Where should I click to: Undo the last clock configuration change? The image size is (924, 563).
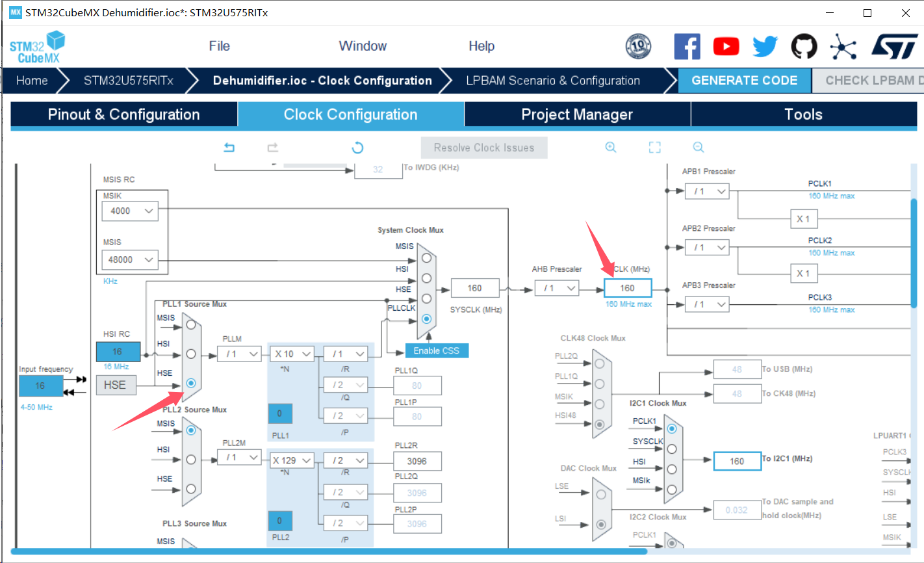pyautogui.click(x=229, y=148)
